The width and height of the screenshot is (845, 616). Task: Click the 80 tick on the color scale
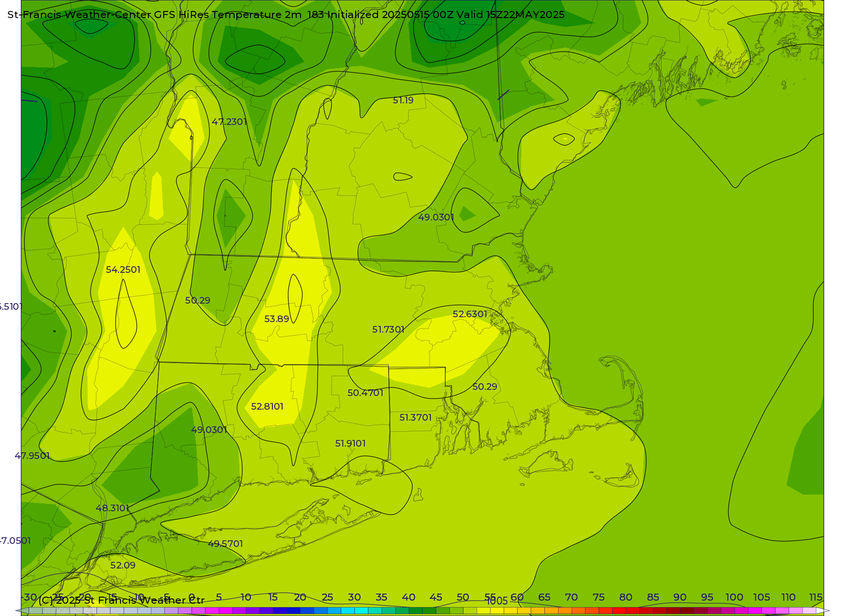(626, 597)
